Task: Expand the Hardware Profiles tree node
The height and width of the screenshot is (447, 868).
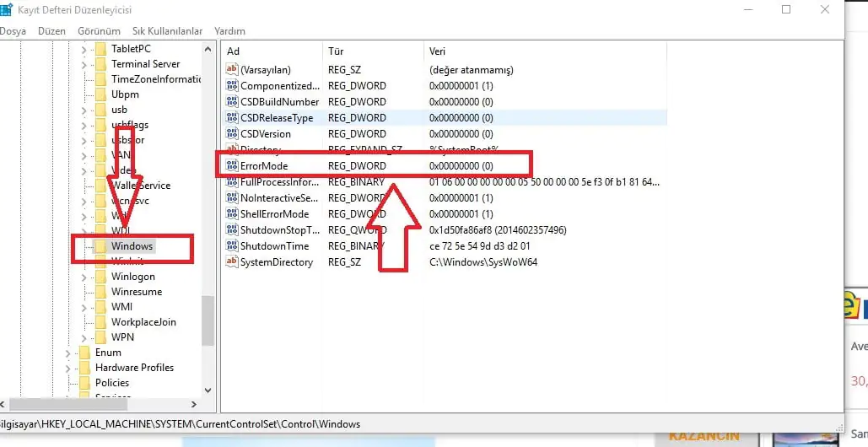Action: (x=67, y=368)
